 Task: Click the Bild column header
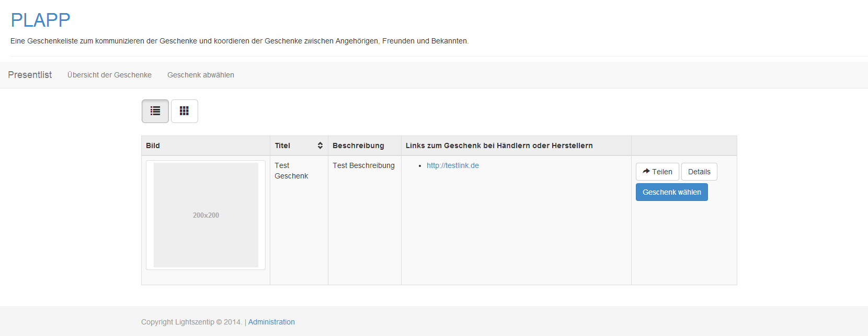coord(153,145)
